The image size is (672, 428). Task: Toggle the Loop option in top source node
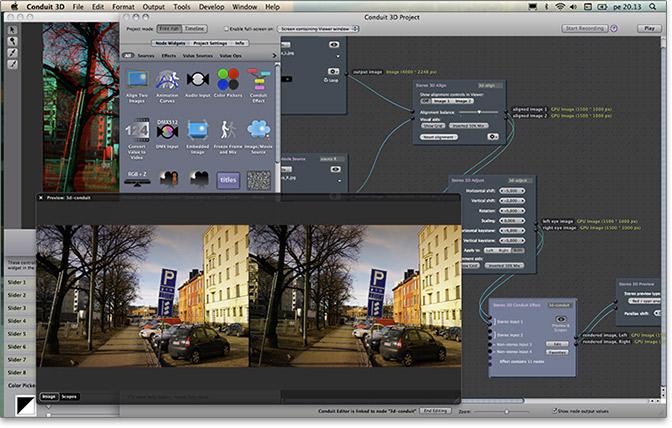[331, 80]
